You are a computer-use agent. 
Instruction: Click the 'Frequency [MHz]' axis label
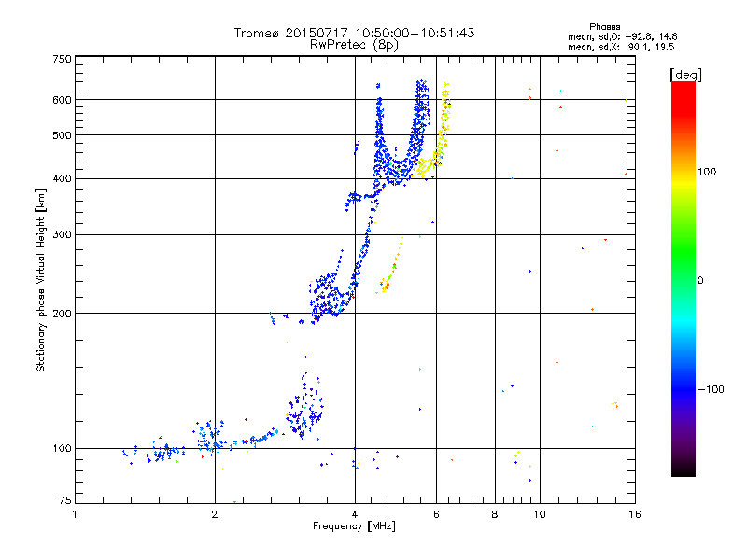click(354, 526)
